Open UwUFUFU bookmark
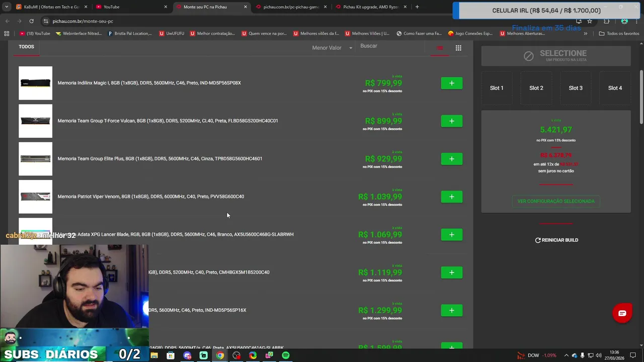This screenshot has width=644, height=362. 172,34
